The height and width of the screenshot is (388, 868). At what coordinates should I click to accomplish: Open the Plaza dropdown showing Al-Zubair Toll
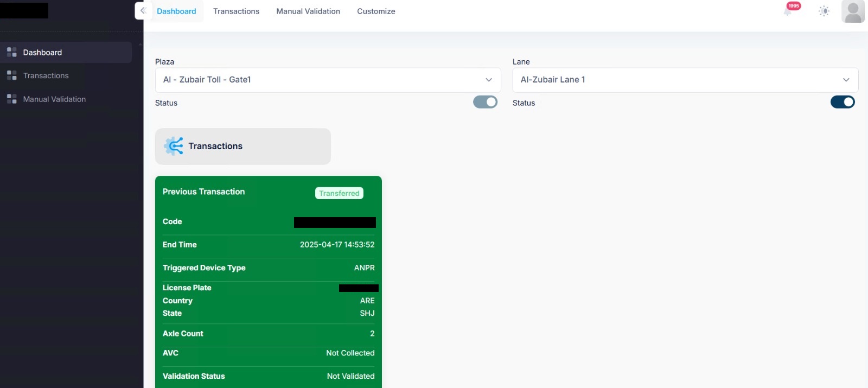tap(328, 80)
